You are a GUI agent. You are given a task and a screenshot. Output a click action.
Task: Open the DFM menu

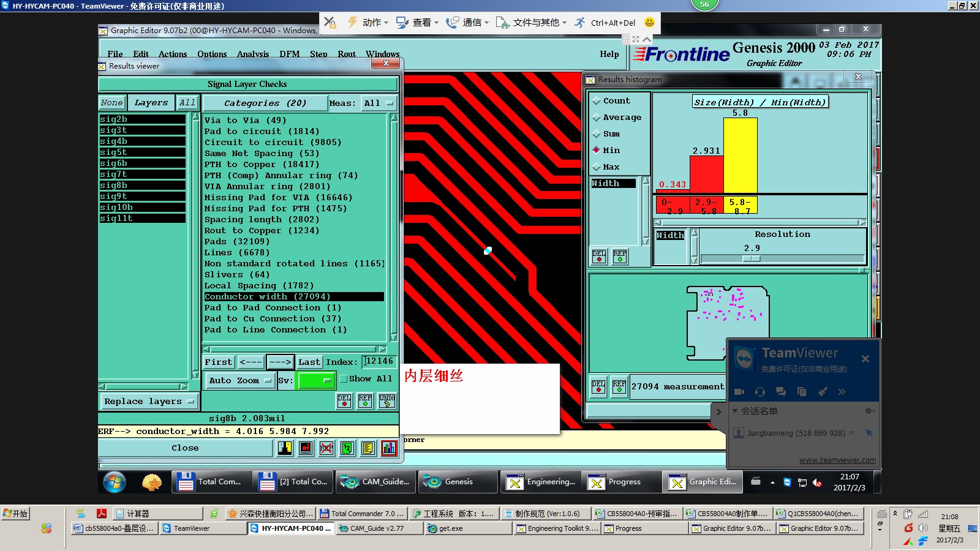pyautogui.click(x=290, y=54)
